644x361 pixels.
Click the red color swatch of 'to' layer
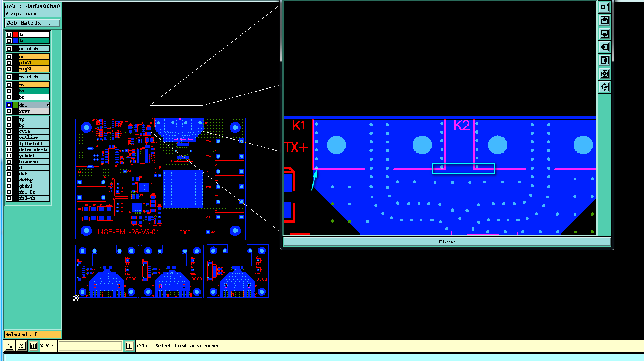tap(15, 35)
